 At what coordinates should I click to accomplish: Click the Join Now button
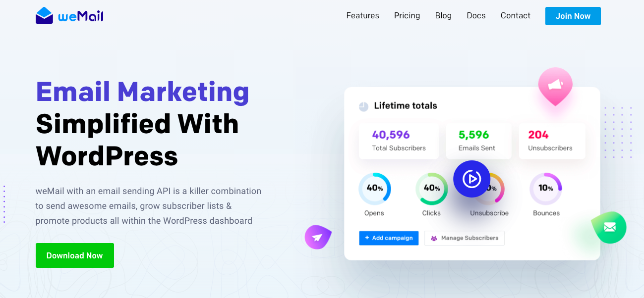pos(573,16)
